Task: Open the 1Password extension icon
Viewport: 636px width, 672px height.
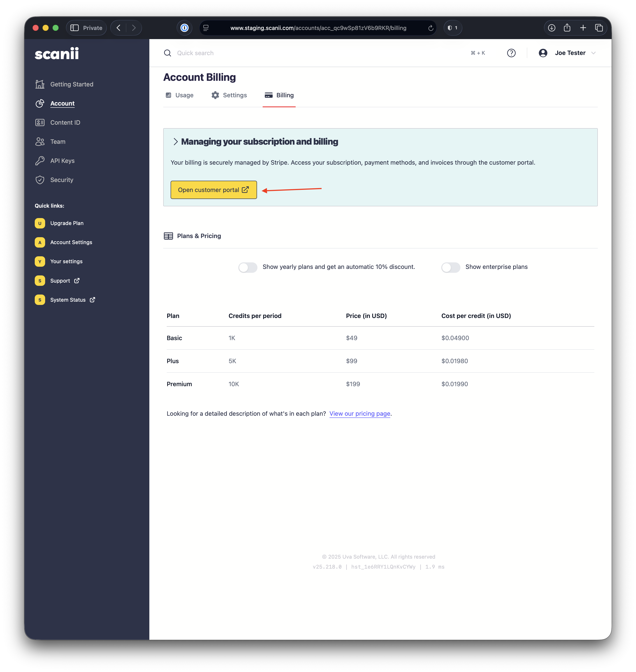Action: (185, 28)
